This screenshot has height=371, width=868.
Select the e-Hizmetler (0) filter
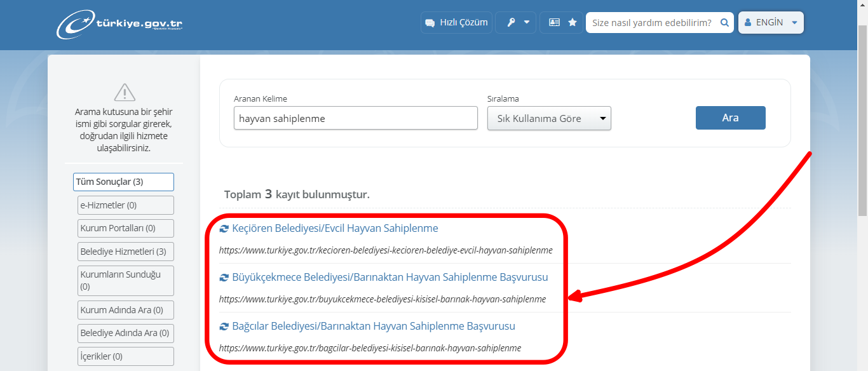125,205
